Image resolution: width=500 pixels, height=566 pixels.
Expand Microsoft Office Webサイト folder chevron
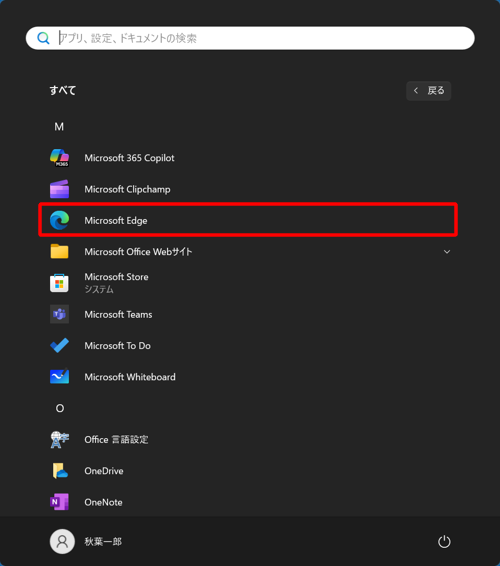pyautogui.click(x=447, y=252)
